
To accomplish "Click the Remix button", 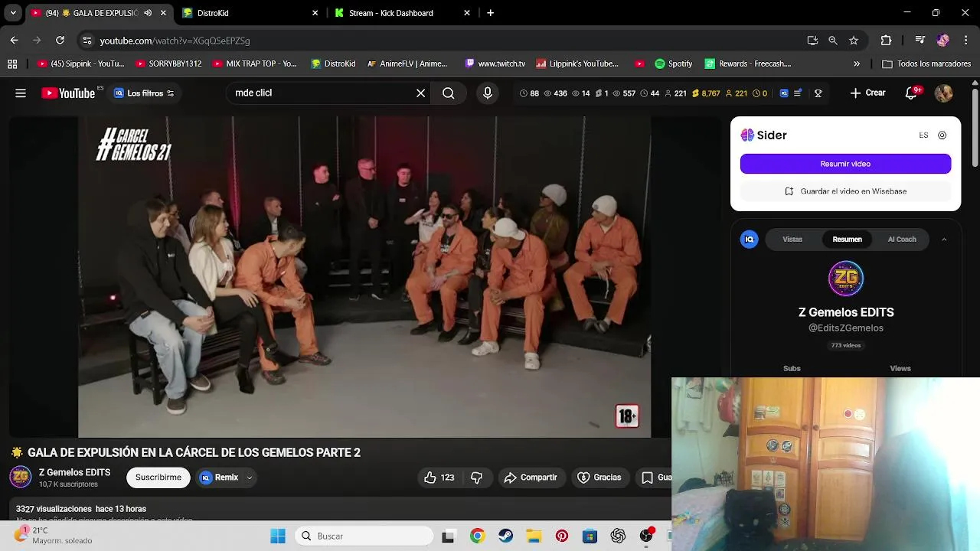I will tap(219, 478).
